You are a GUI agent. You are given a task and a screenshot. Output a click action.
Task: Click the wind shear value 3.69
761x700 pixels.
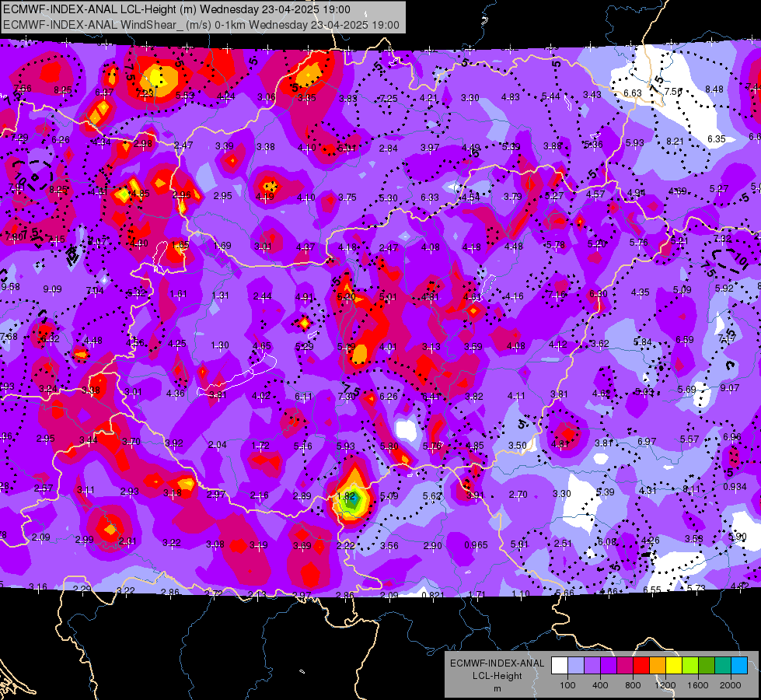(302, 546)
